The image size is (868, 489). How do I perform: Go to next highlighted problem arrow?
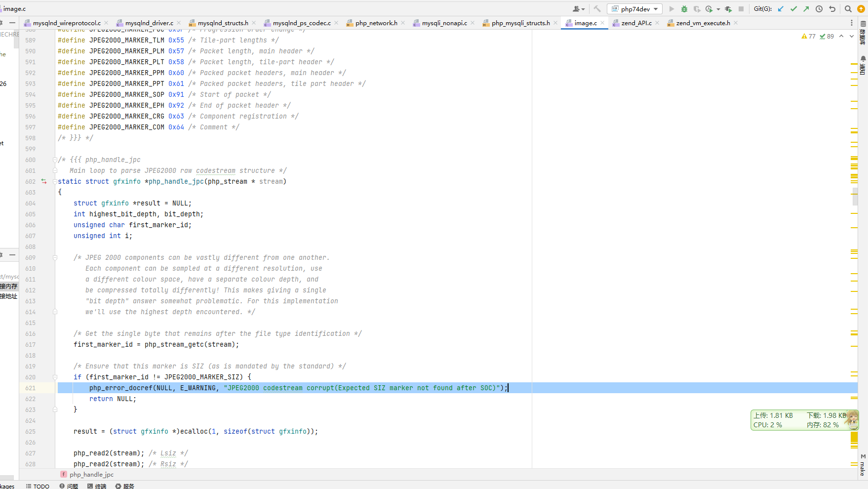[852, 36]
